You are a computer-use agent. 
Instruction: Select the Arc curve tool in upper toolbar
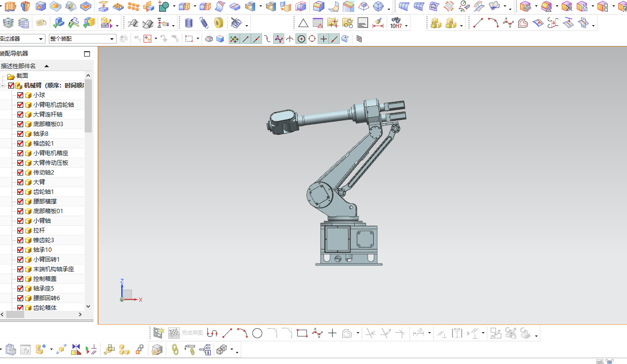click(493, 23)
